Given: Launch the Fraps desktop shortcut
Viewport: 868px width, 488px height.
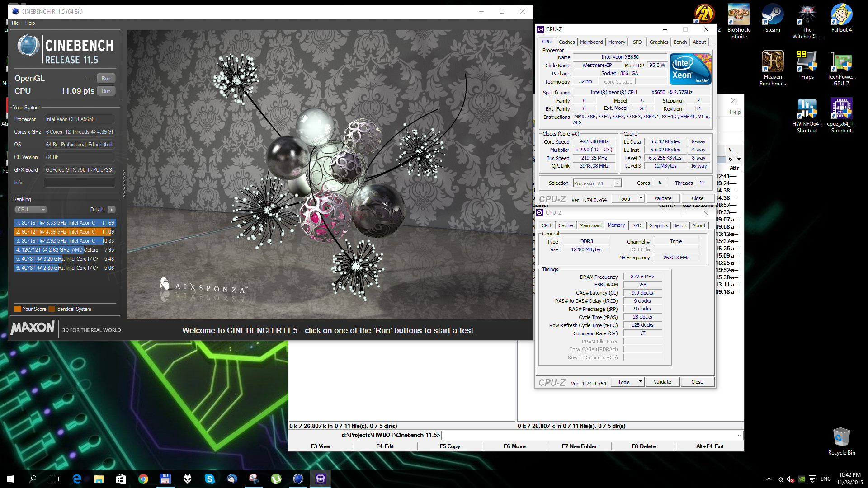Looking at the screenshot, I should pyautogui.click(x=807, y=65).
